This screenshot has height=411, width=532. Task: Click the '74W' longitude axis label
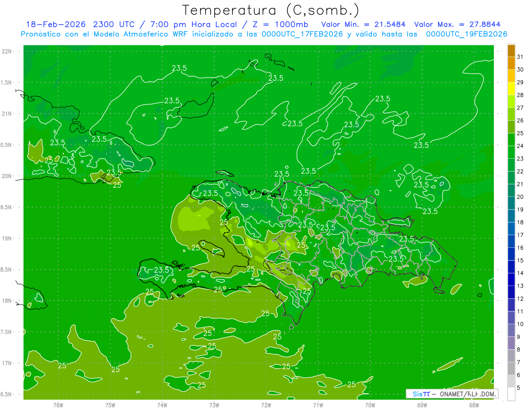click(x=162, y=405)
